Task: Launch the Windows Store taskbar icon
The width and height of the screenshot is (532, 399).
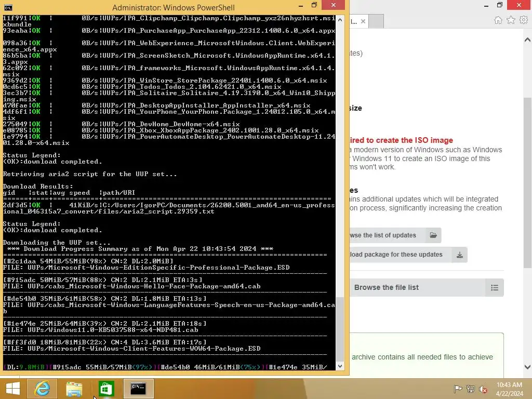Action: tap(106, 389)
